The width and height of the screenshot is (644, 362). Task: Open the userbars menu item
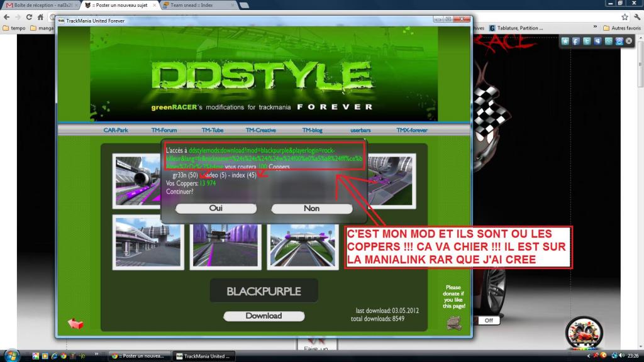(360, 130)
